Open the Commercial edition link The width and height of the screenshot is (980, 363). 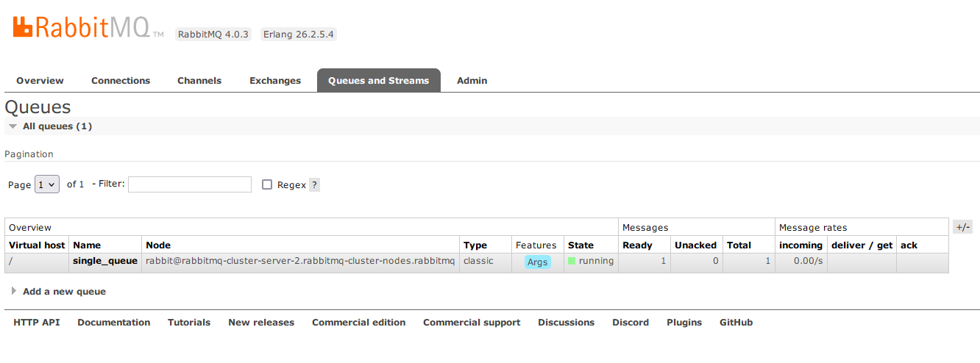[x=359, y=323]
